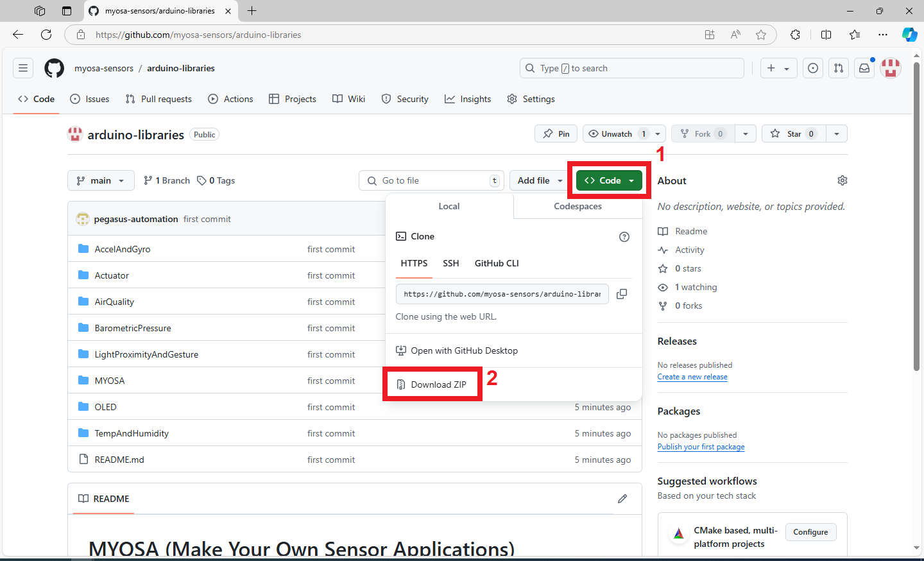The width and height of the screenshot is (924, 561).
Task: Open browser extensions icon
Action: pyautogui.click(x=796, y=35)
